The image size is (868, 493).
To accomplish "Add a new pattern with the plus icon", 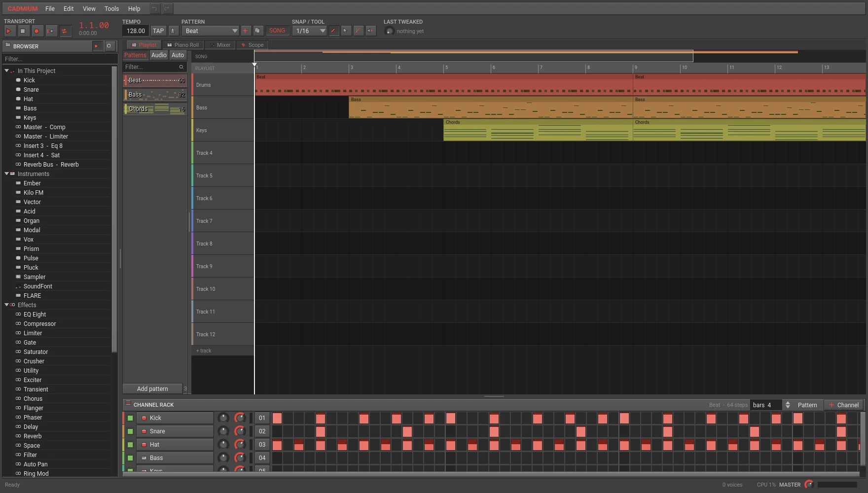I will pyautogui.click(x=245, y=31).
